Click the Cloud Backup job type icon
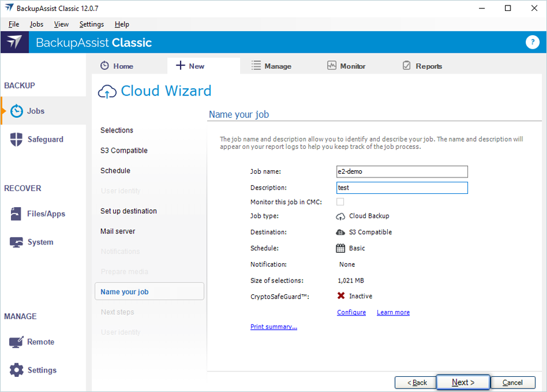 pyautogui.click(x=340, y=216)
